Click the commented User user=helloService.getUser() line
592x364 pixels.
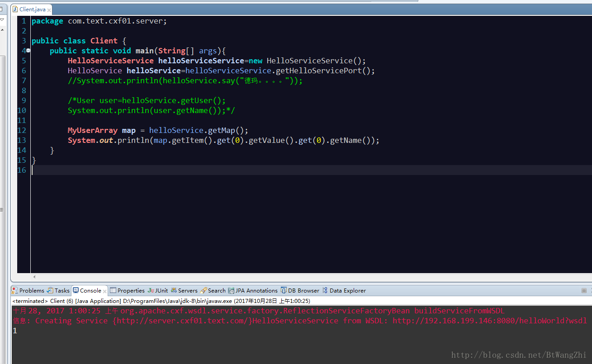(147, 100)
